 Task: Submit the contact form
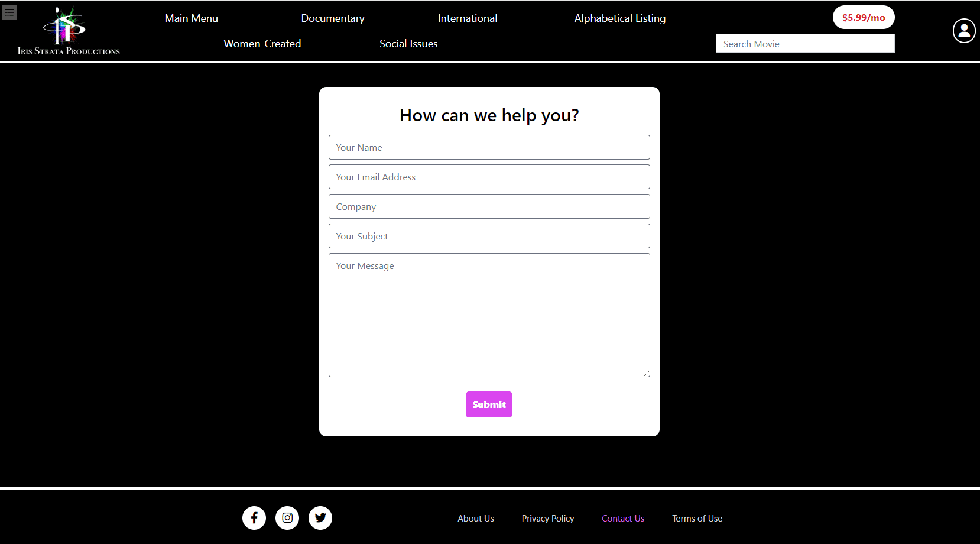pyautogui.click(x=489, y=404)
